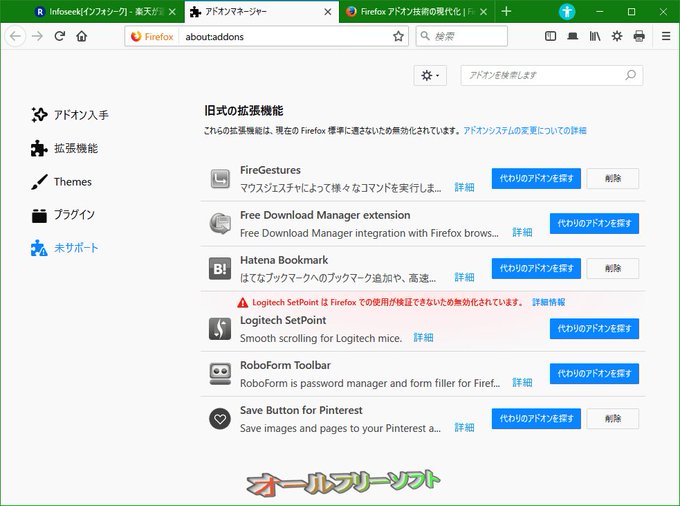Toggle the sidebar view icon

tap(550, 36)
